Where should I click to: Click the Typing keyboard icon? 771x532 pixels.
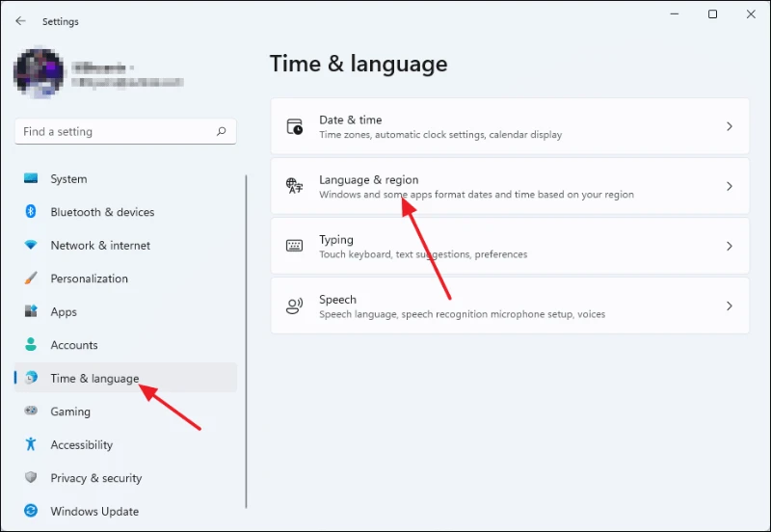tap(295, 246)
